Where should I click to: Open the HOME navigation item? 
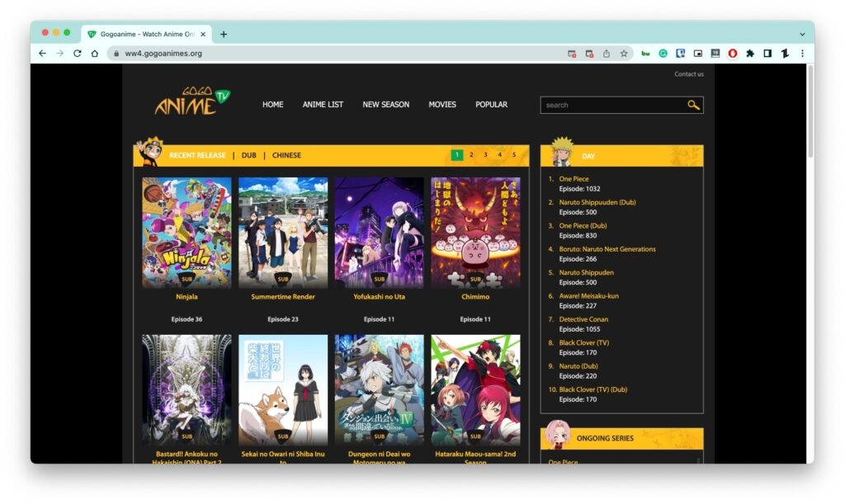click(272, 105)
